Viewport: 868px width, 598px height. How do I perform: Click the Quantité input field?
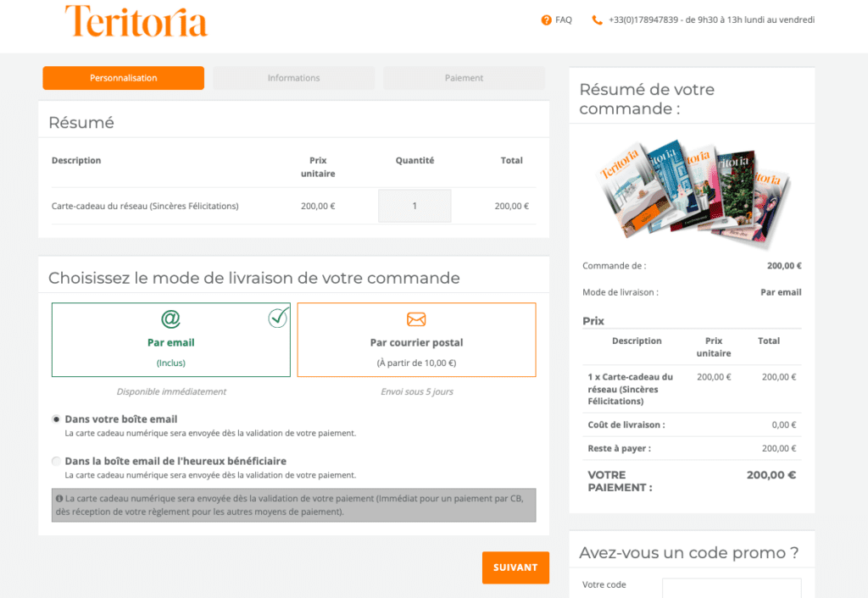tap(415, 206)
